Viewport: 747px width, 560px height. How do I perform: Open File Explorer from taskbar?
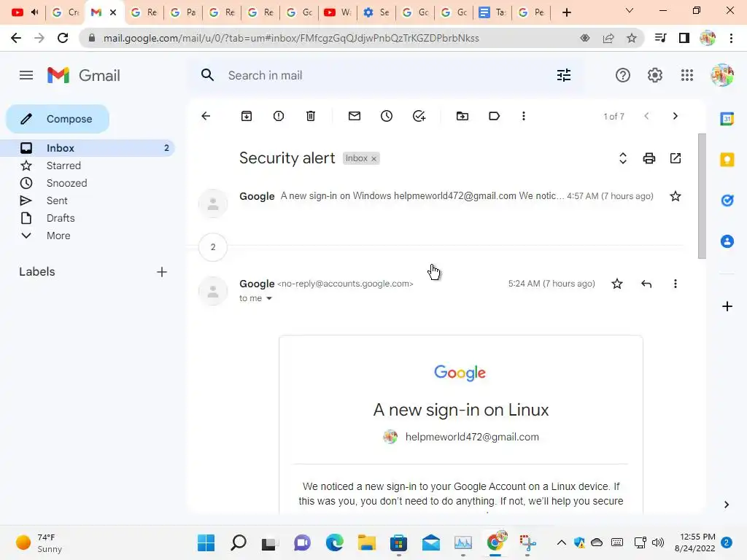click(367, 542)
